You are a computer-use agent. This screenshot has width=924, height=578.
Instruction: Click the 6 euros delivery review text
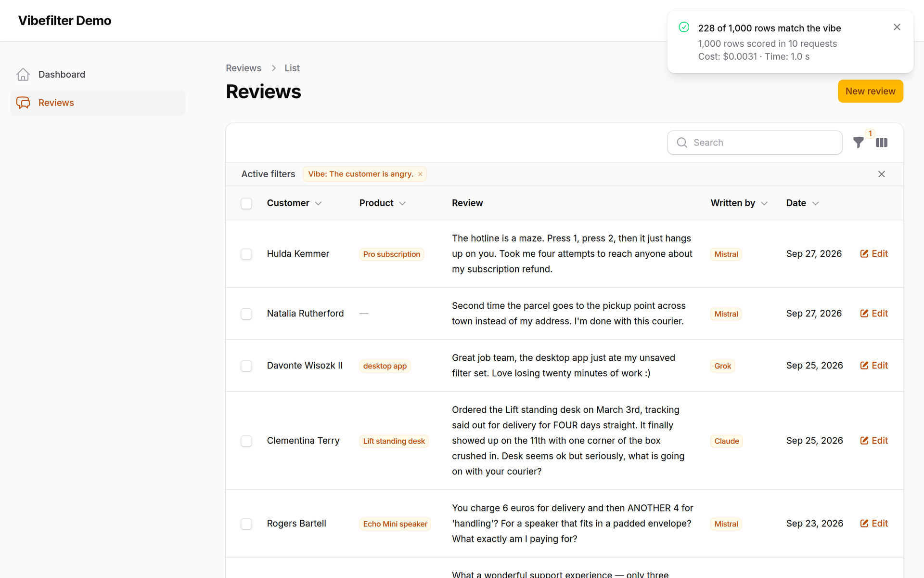click(573, 524)
